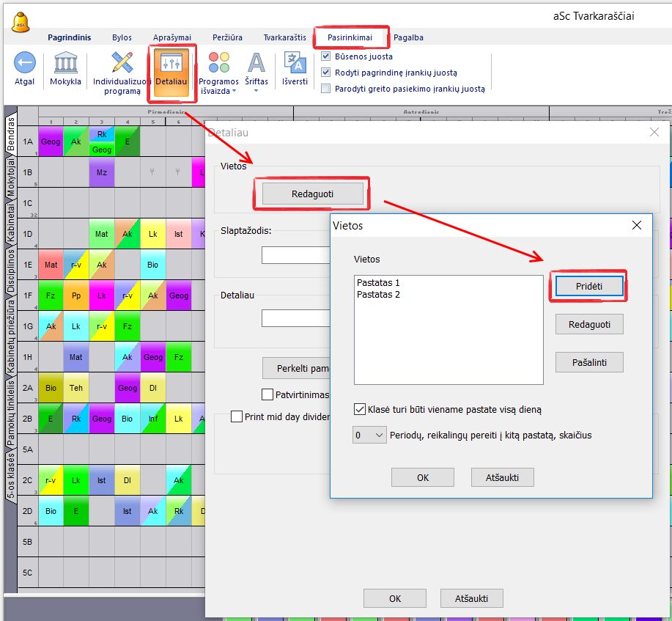Open the Mokykla school icon
This screenshot has height=621, width=672.
65,64
